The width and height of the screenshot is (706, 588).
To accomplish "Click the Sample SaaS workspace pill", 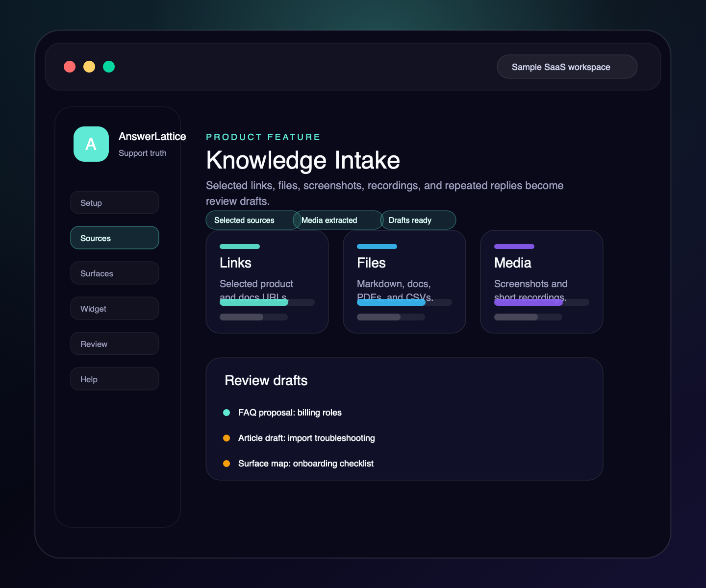I will [x=567, y=67].
